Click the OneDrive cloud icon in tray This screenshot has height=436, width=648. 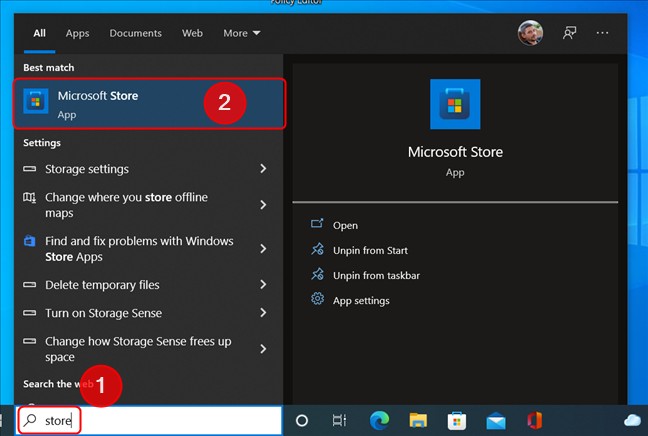point(632,421)
